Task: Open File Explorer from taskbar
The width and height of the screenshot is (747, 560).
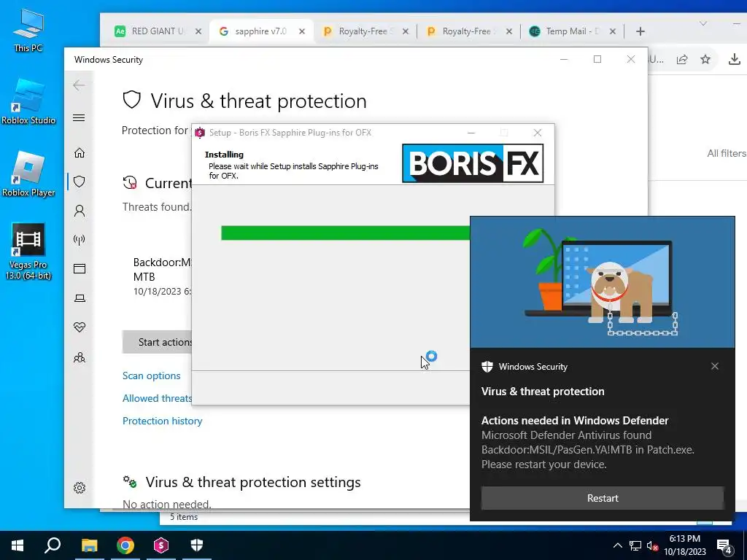Action: click(89, 545)
